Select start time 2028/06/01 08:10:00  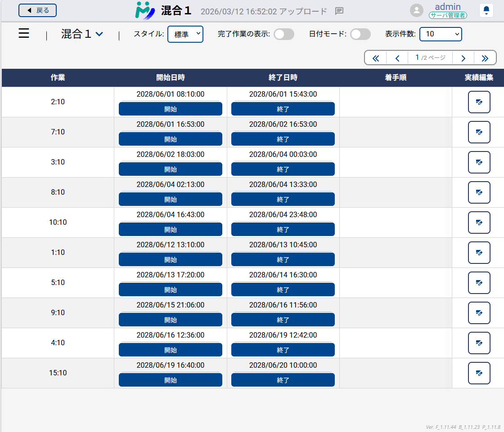tap(171, 94)
